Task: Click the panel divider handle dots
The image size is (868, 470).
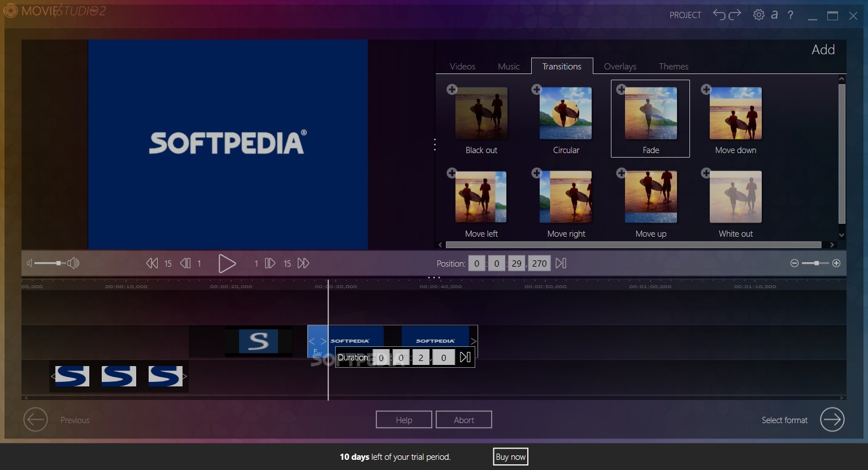Action: coord(435,145)
